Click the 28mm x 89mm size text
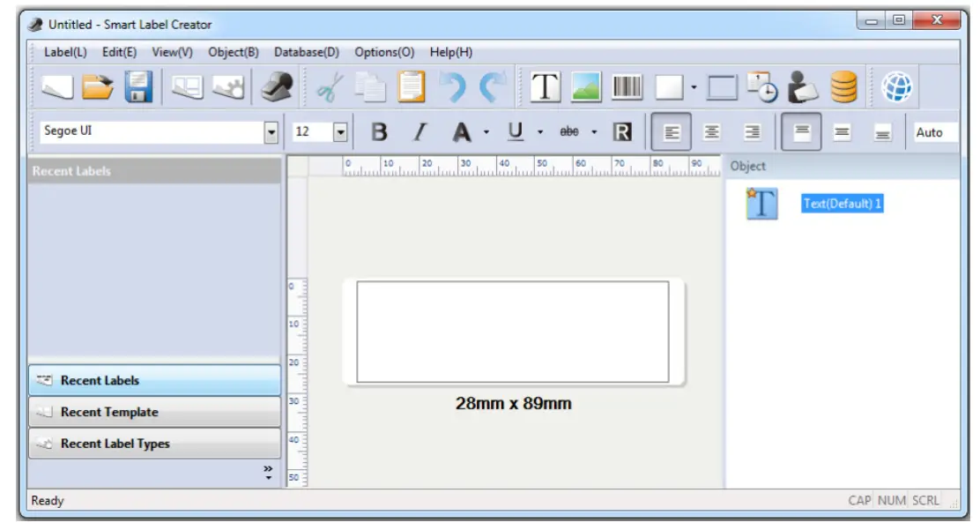Screen dimensions: 980x530 click(x=513, y=404)
